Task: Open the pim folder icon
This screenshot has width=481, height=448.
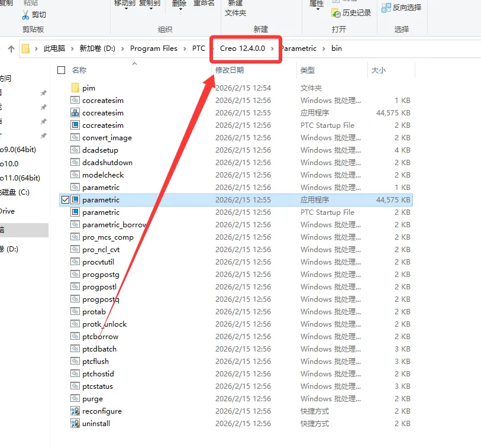Action: click(x=75, y=88)
